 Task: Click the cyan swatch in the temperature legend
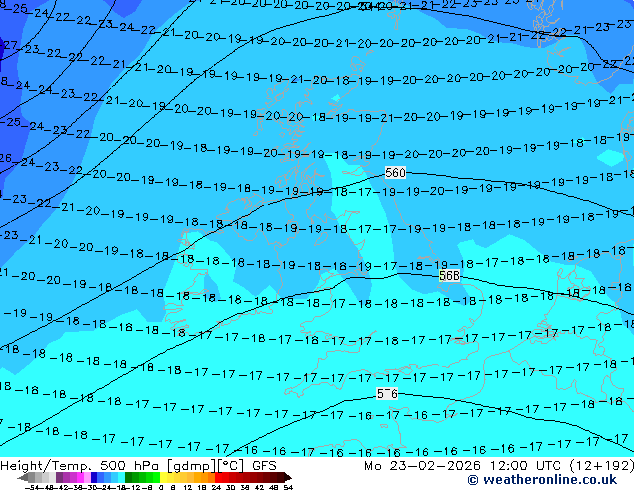(121, 477)
